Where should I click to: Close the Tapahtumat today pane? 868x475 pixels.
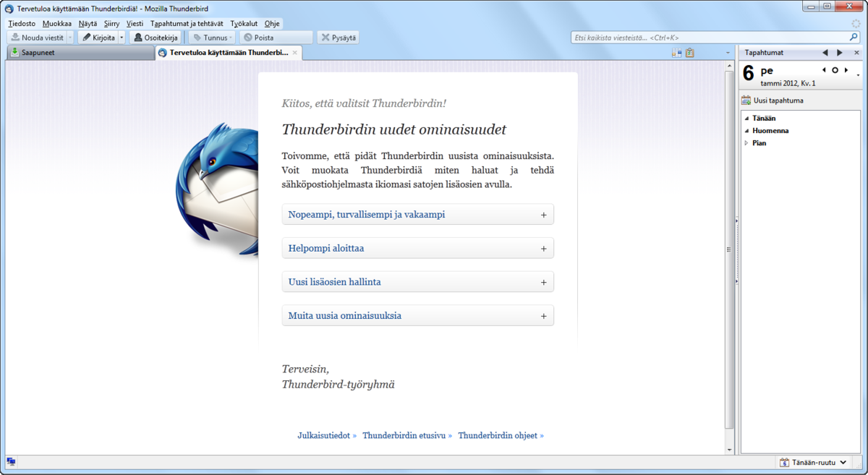(857, 53)
